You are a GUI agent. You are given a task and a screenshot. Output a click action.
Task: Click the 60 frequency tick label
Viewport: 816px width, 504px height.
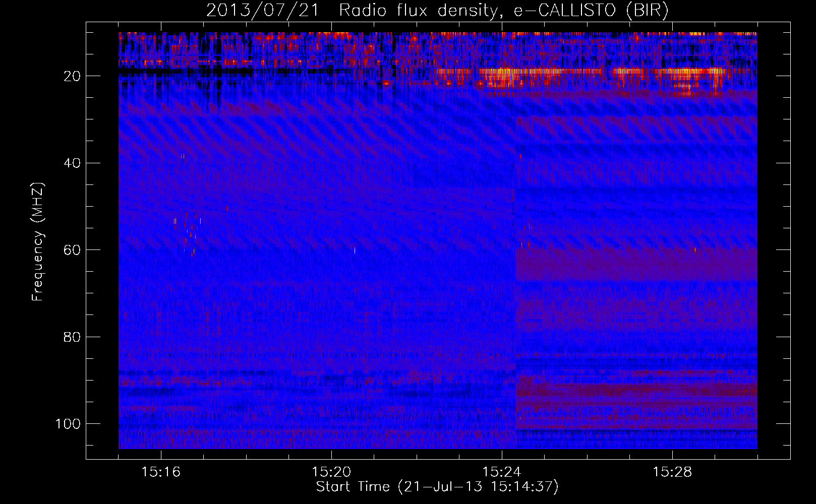click(72, 250)
